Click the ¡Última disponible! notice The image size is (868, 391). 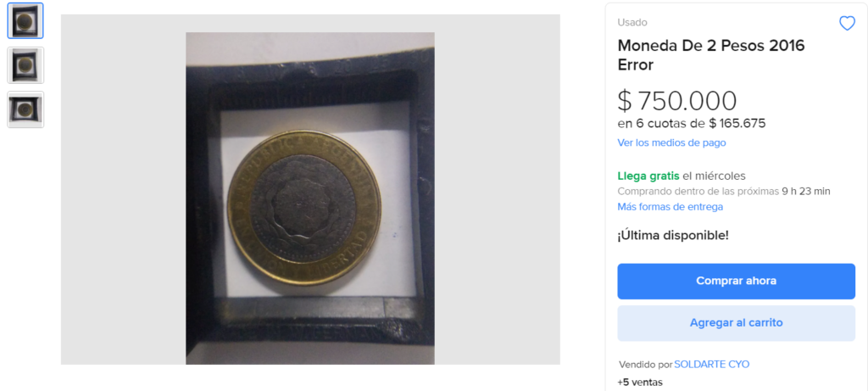click(x=673, y=236)
